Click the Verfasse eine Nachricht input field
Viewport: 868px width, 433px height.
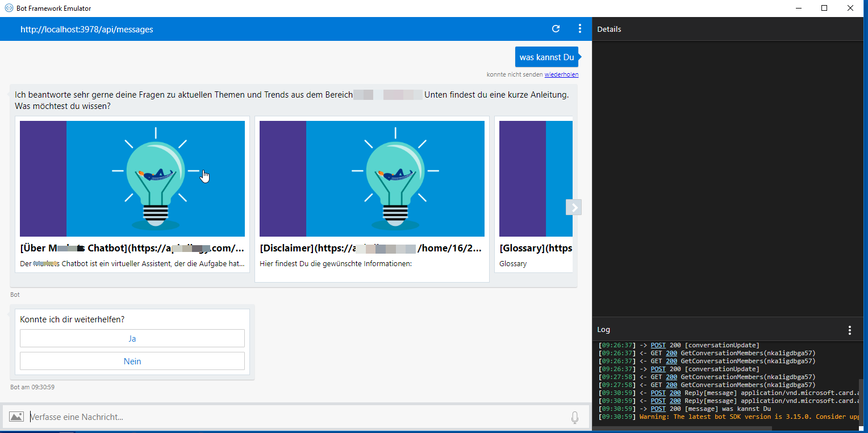pyautogui.click(x=227, y=417)
